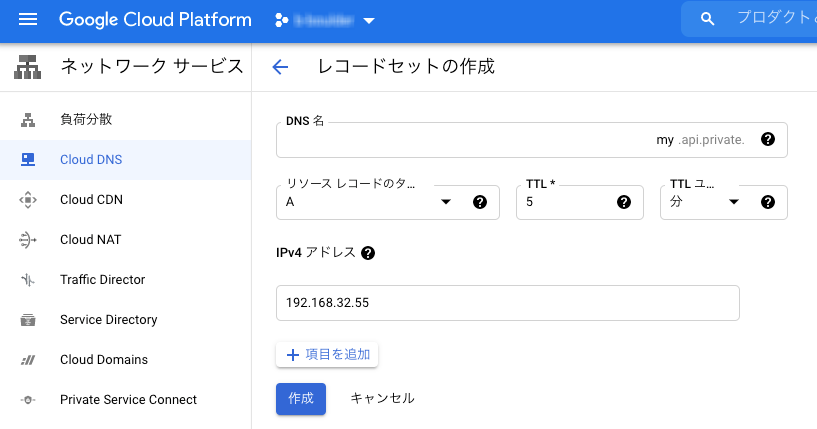
Task: Click the .api.private. domain suffix text
Action: [711, 140]
